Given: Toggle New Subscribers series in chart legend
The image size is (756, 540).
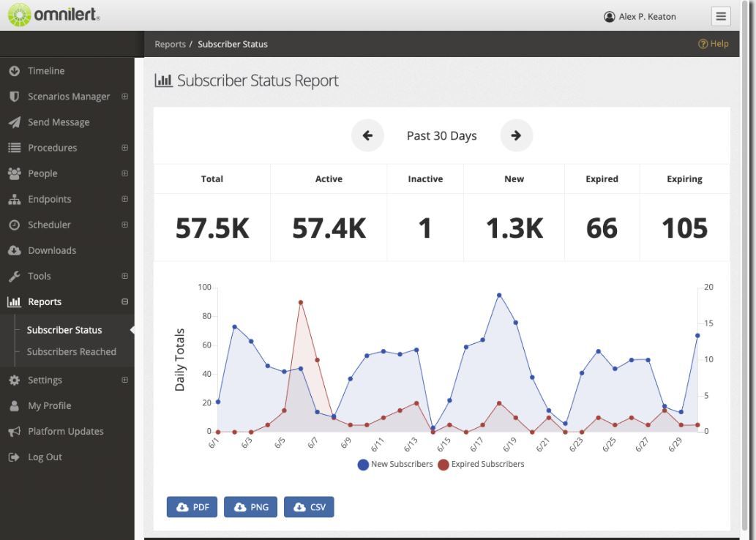Looking at the screenshot, I should point(395,464).
